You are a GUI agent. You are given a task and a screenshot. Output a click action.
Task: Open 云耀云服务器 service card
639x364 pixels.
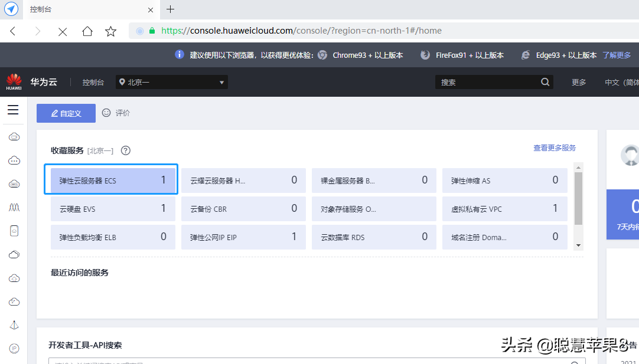243,181
